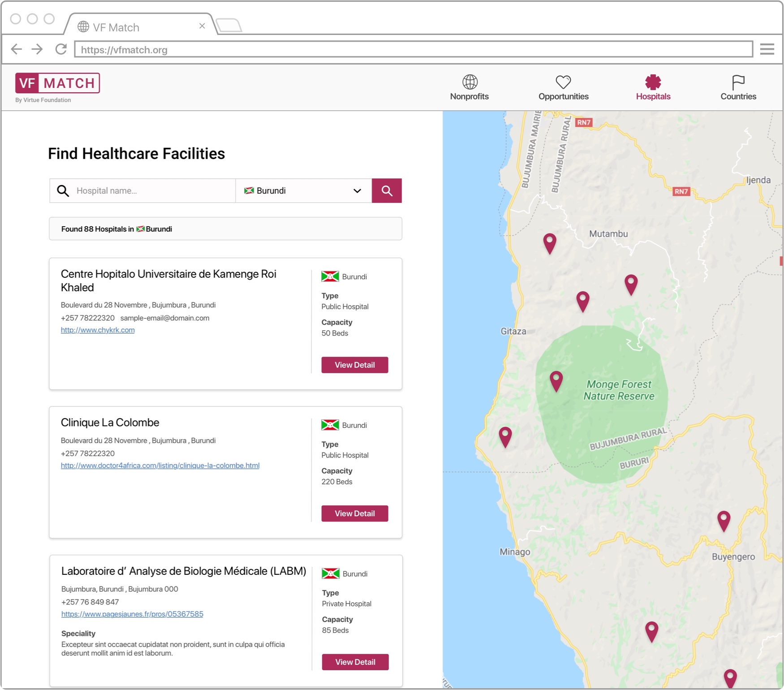This screenshot has width=784, height=690.
Task: Open the Nonprofits globe icon
Action: (x=470, y=82)
